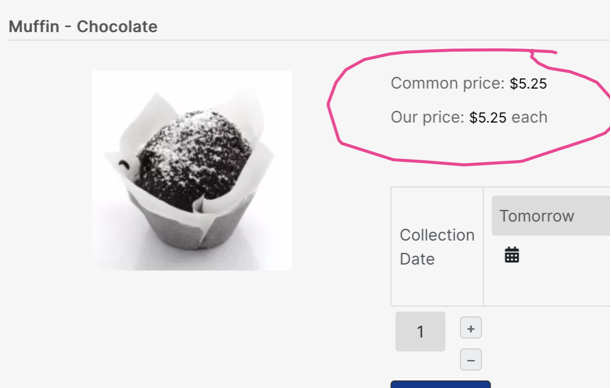The image size is (611, 388).
Task: Click the divider line under the title
Action: 309,40
